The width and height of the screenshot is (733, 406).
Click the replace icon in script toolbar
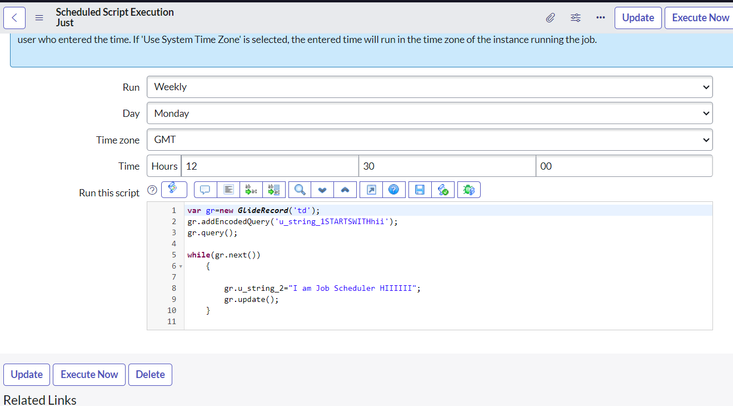pyautogui.click(x=251, y=189)
